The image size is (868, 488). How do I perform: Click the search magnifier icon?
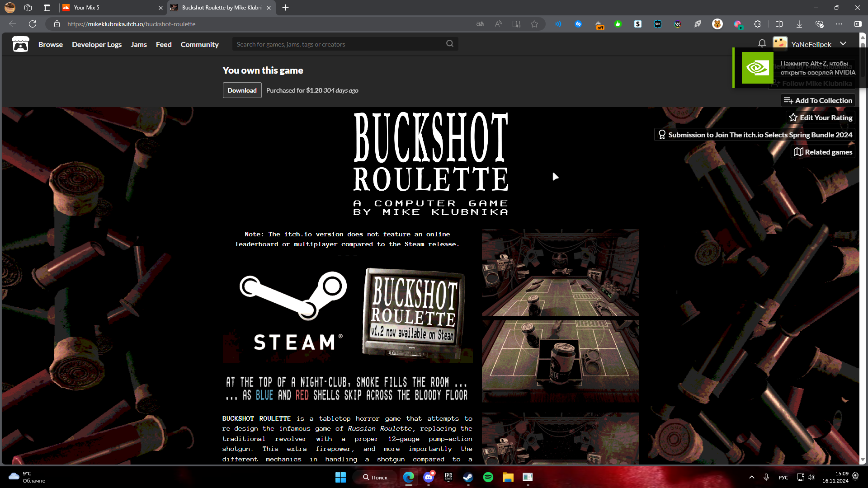pyautogui.click(x=449, y=44)
